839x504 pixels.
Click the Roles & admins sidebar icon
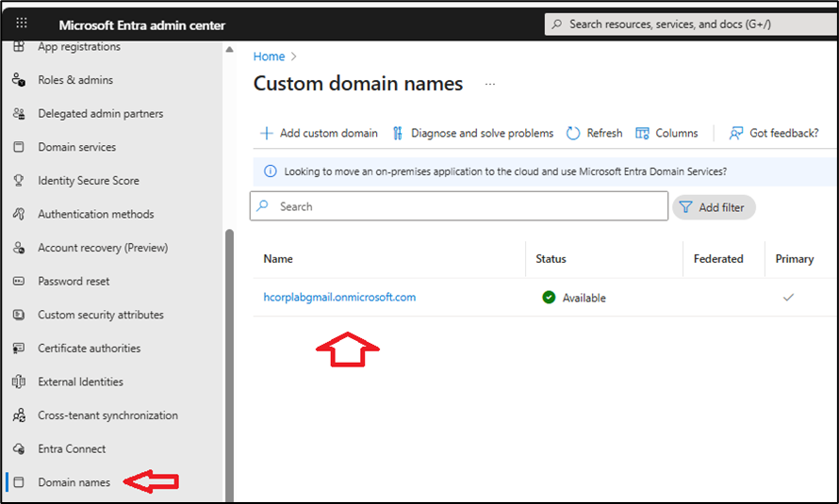(19, 80)
